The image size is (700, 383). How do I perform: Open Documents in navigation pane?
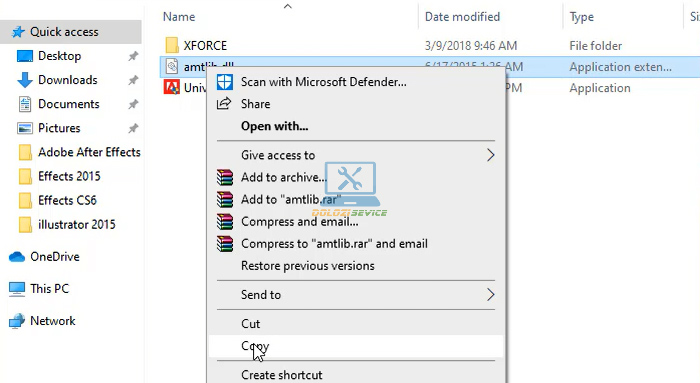[69, 104]
